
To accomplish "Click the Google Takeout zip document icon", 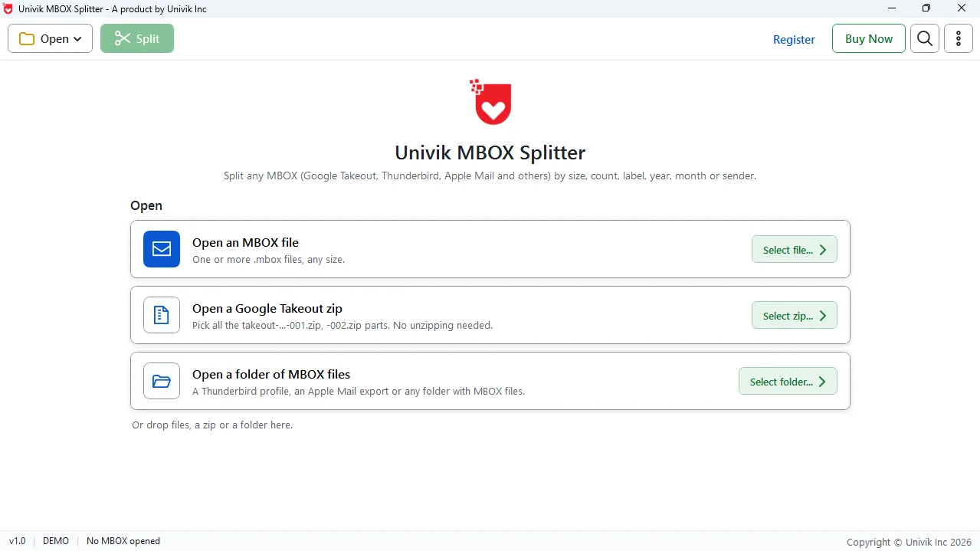I will [162, 315].
